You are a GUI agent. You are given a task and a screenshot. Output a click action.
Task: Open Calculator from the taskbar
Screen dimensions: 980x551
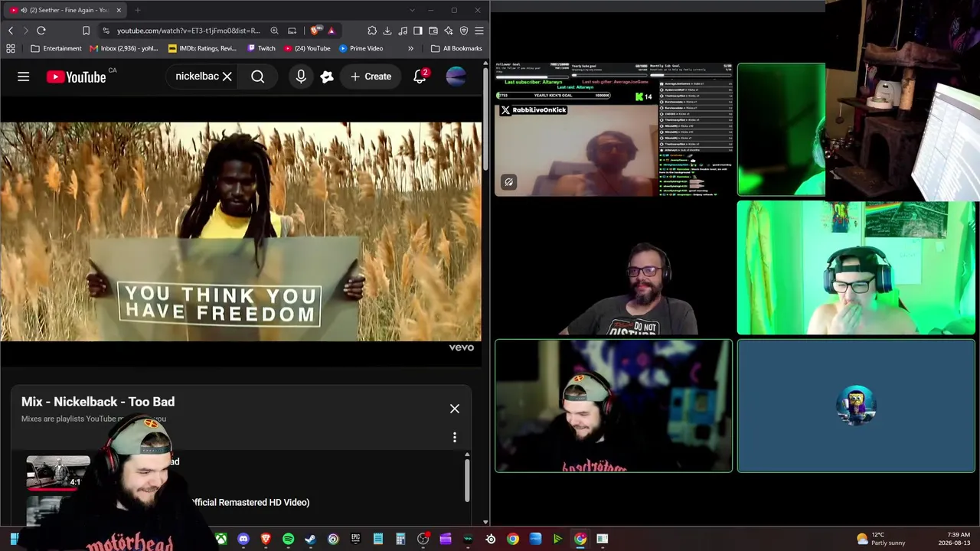400,539
